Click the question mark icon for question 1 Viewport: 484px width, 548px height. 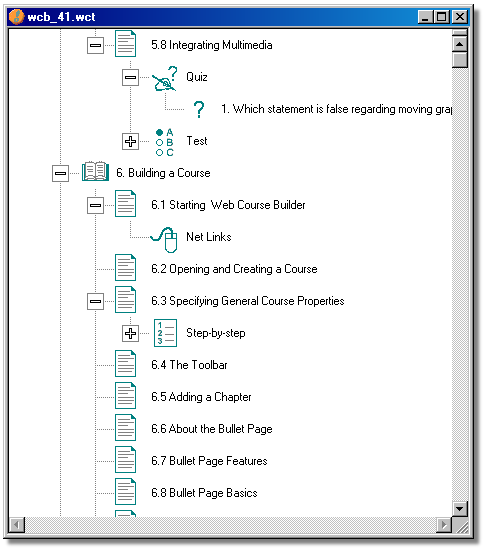[x=199, y=109]
